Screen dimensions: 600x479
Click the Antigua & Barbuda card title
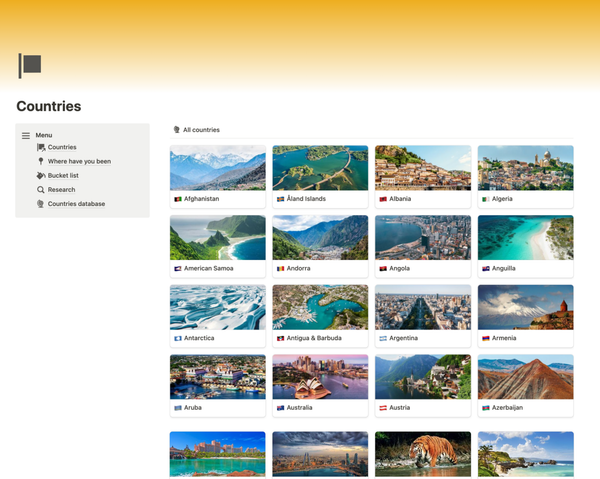click(x=314, y=338)
